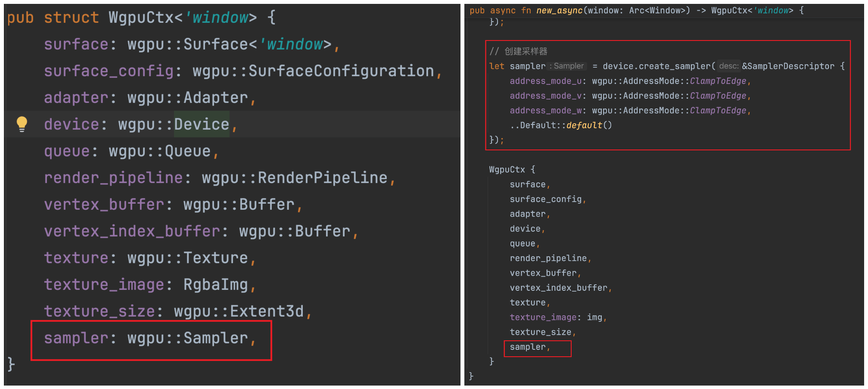Click 'queue,' in the struct literal
The image size is (868, 389).
pyautogui.click(x=525, y=243)
